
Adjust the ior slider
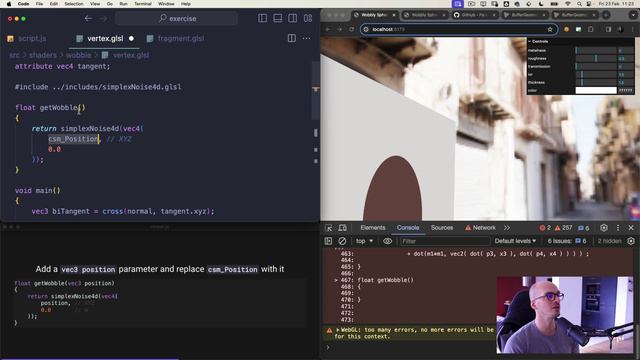coord(596,75)
